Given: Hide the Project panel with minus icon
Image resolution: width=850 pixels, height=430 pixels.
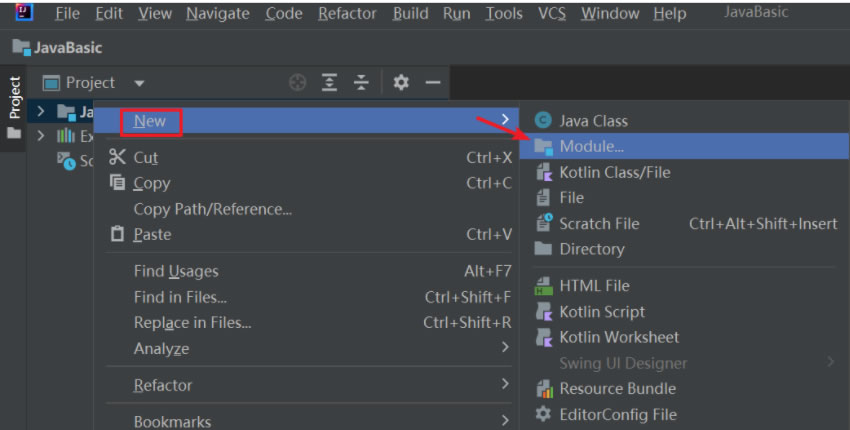Looking at the screenshot, I should pos(432,83).
